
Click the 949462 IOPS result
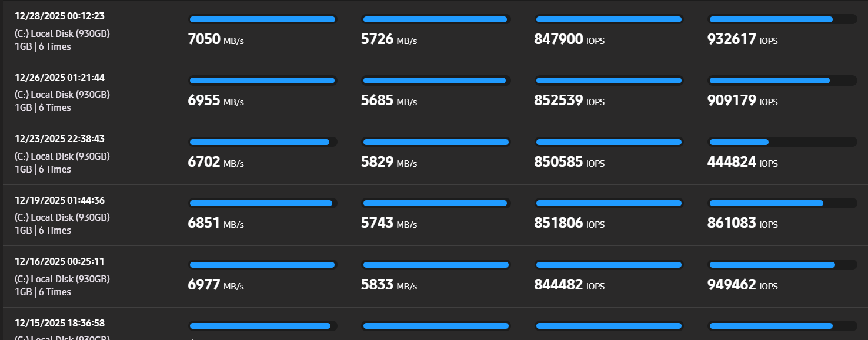742,285
